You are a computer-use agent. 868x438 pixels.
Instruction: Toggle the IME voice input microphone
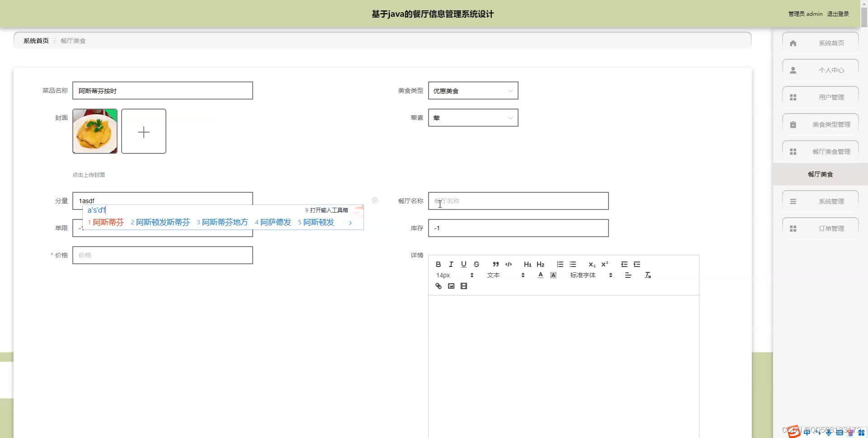pyautogui.click(x=829, y=432)
